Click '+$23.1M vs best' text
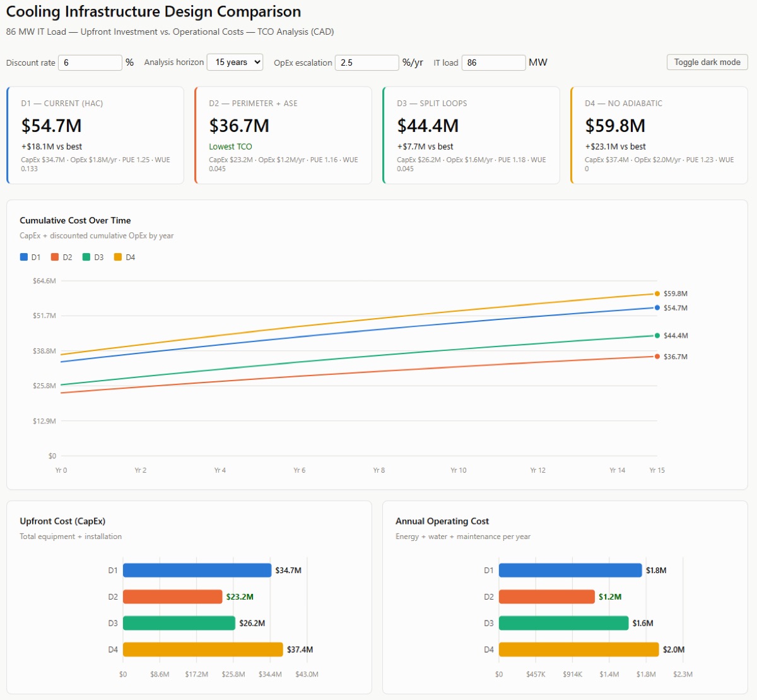The width and height of the screenshot is (757, 700). (615, 146)
